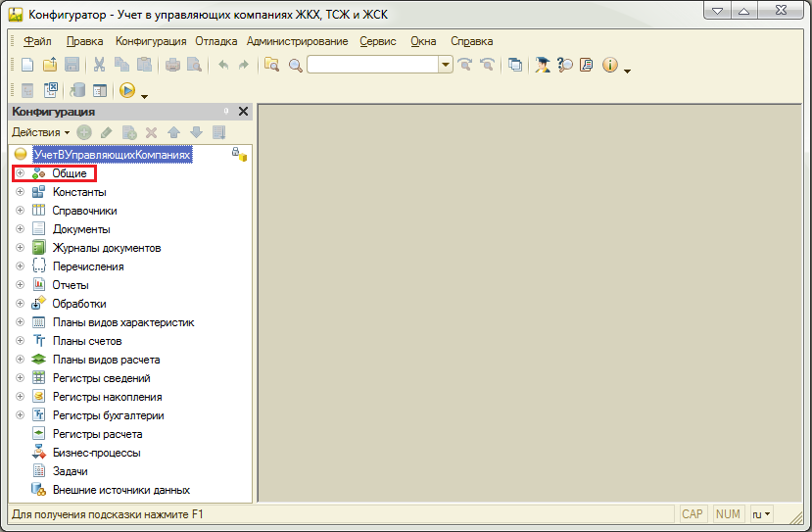Viewport: 812px width, 532px height.
Task: Open the Администрирование menu
Action: [x=297, y=41]
